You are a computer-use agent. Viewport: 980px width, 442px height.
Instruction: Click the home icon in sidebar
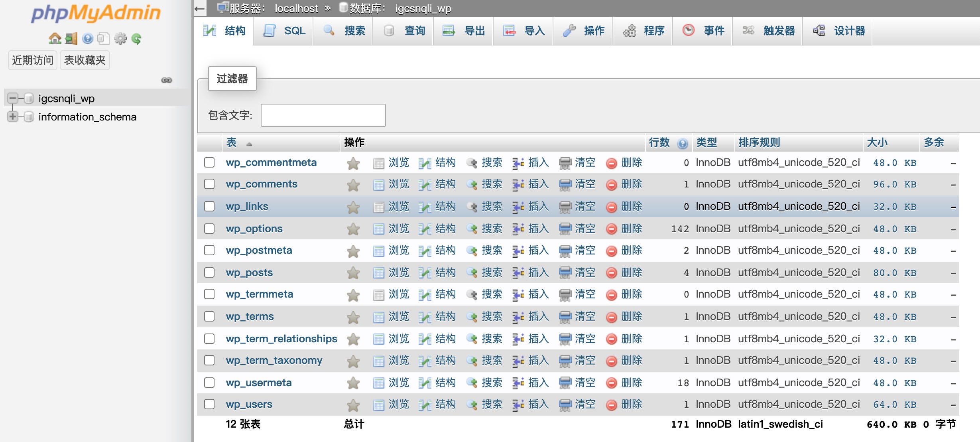point(55,39)
